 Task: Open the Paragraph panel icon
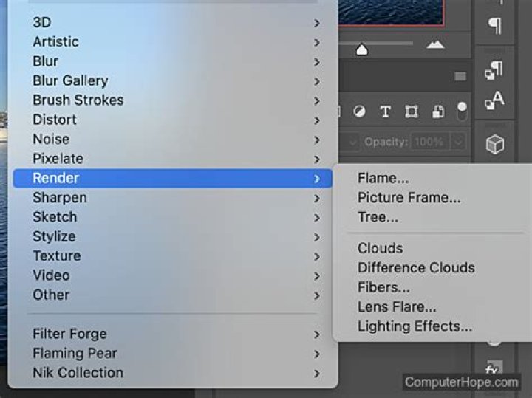coord(494,25)
